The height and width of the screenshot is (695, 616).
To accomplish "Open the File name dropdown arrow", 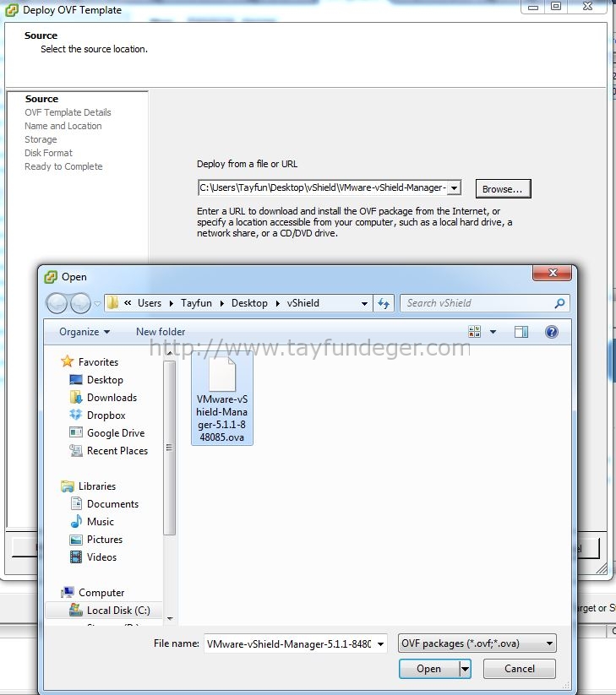I will point(380,643).
